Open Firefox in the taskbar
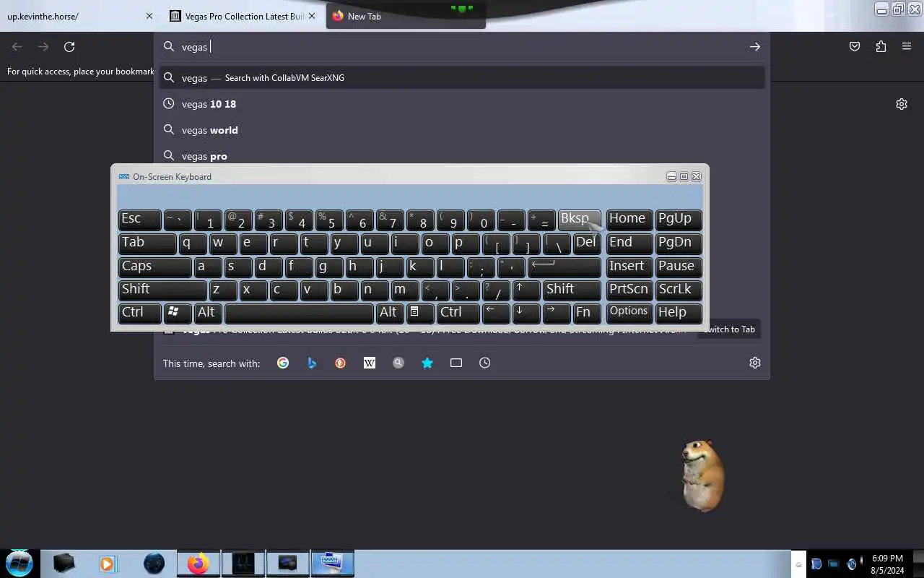Image resolution: width=924 pixels, height=578 pixels. (x=198, y=563)
